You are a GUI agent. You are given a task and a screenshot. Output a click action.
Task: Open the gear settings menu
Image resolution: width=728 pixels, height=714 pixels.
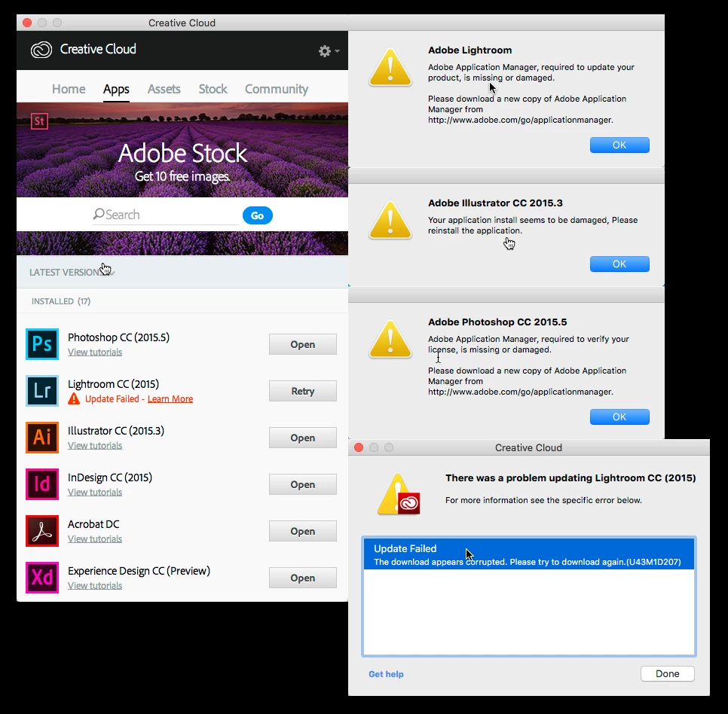tap(329, 51)
